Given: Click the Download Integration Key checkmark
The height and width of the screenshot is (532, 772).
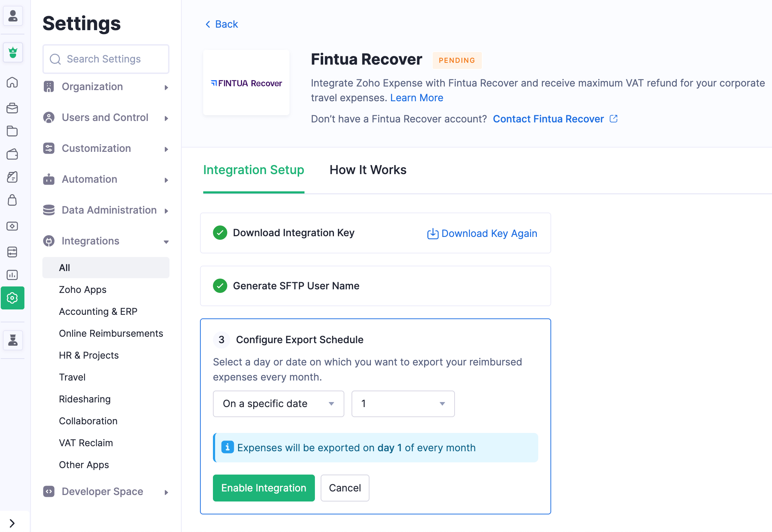Looking at the screenshot, I should point(220,233).
